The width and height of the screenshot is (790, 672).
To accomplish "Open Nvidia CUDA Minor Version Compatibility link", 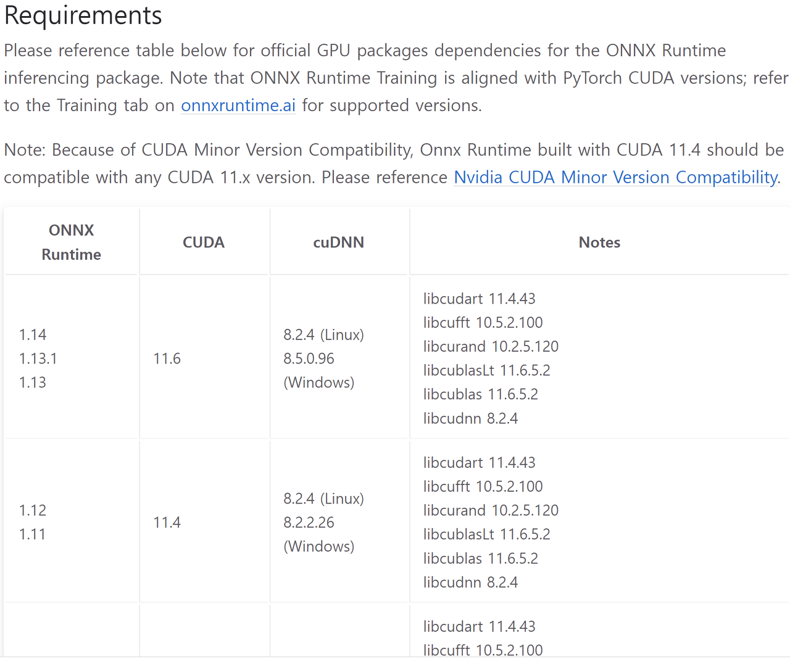I will pos(616,178).
